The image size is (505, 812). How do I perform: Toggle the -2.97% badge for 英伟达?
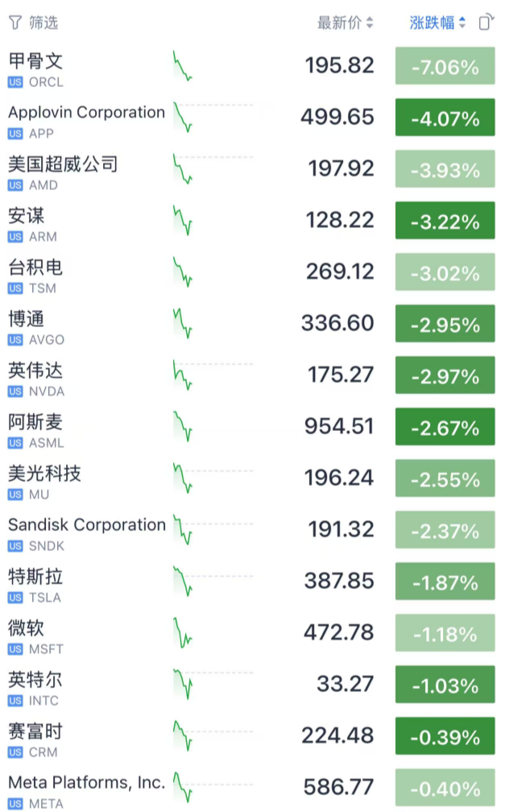pyautogui.click(x=445, y=376)
